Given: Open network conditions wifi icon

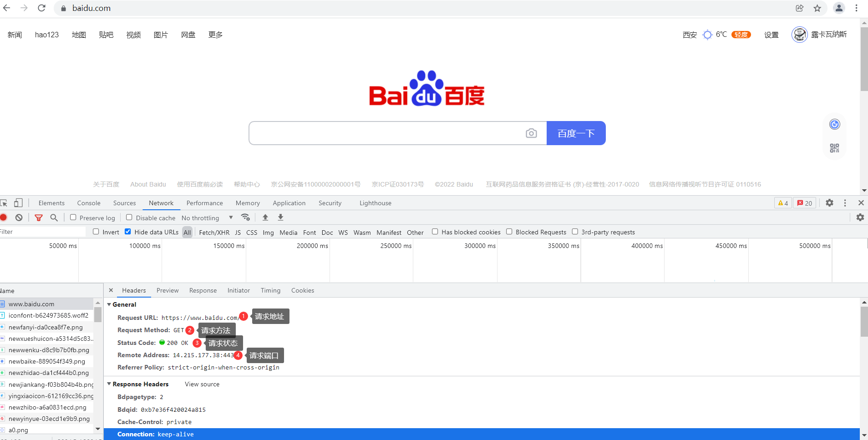Looking at the screenshot, I should click(x=245, y=217).
